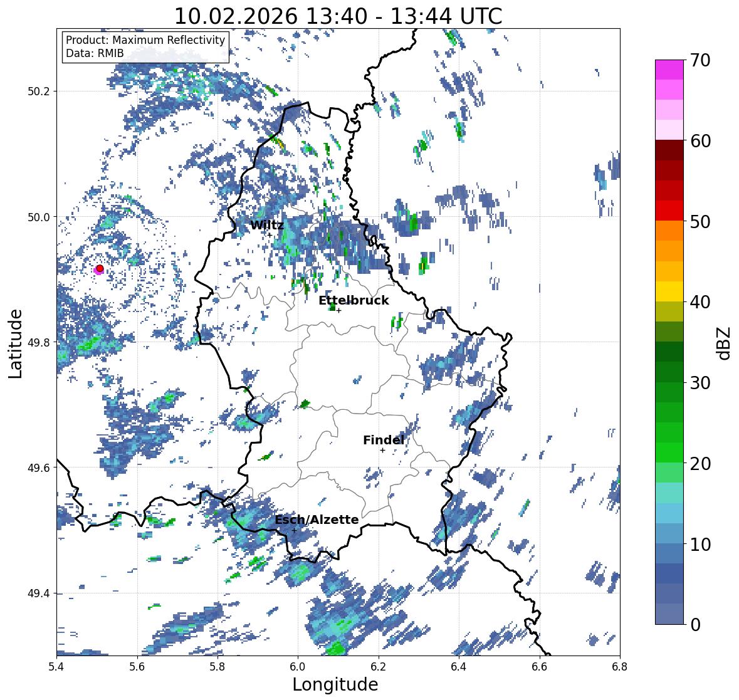Click the Esch/Alzette station label
The image size is (739, 700).
pos(317,520)
